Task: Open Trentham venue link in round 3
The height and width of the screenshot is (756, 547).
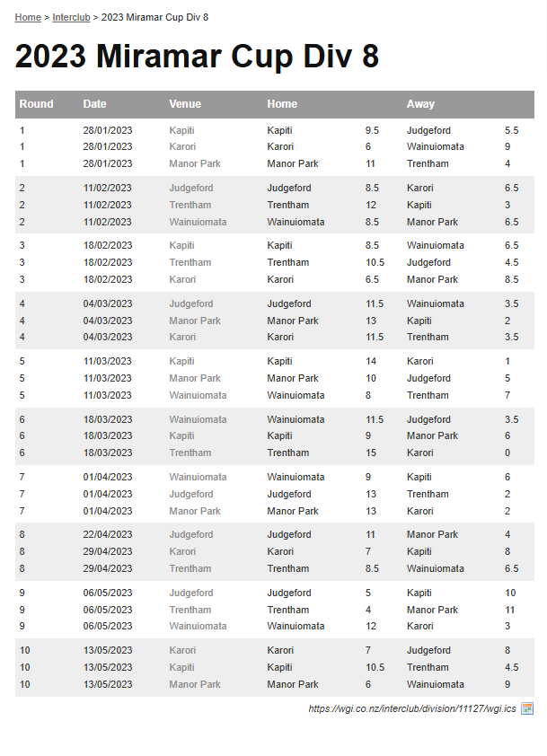Action: tap(190, 262)
